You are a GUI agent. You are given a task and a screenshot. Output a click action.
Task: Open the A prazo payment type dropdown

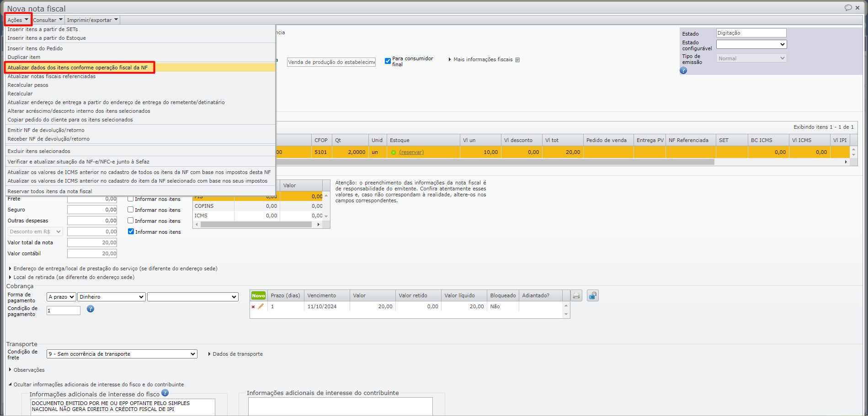[61, 297]
